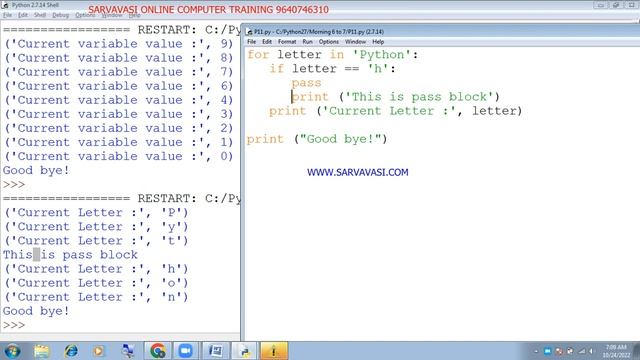Click the second RESTART line in the shell

coord(122,199)
